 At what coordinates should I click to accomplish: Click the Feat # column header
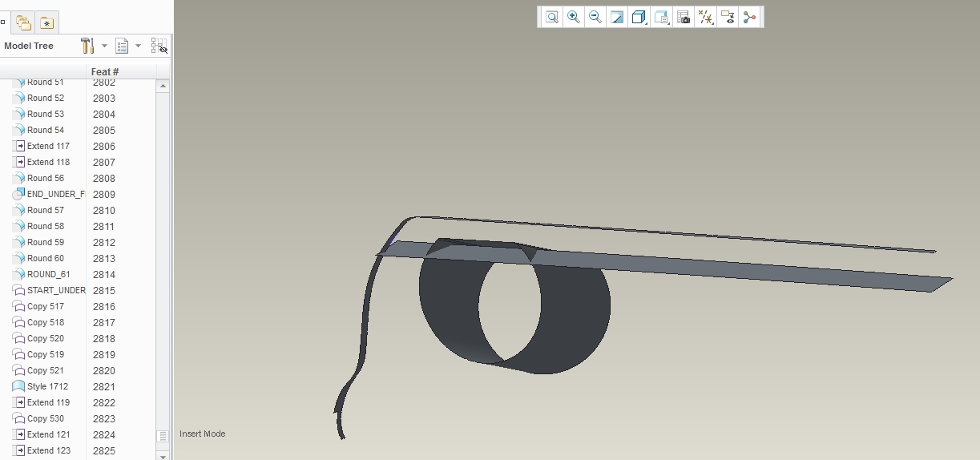click(105, 72)
